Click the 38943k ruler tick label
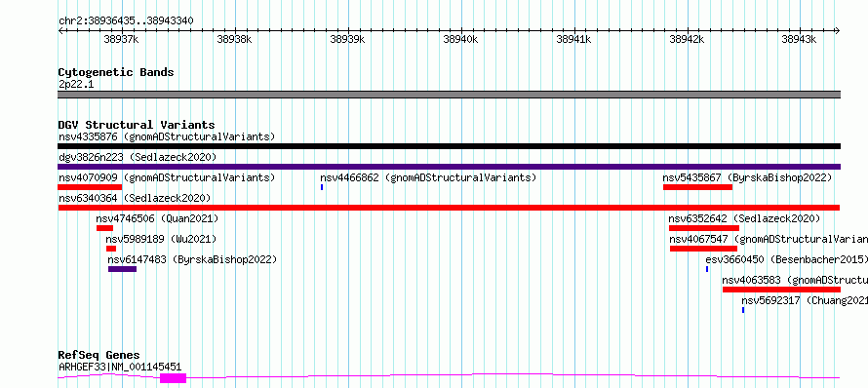Image resolution: width=868 pixels, height=388 pixels. coord(799,40)
